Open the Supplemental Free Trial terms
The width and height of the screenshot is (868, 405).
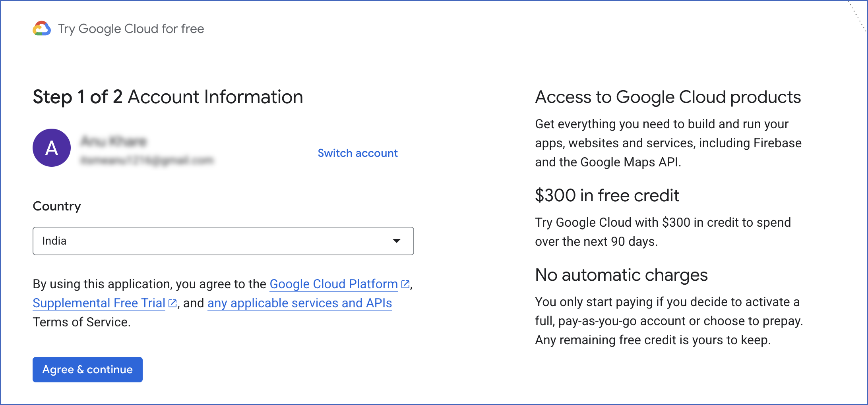click(x=99, y=303)
